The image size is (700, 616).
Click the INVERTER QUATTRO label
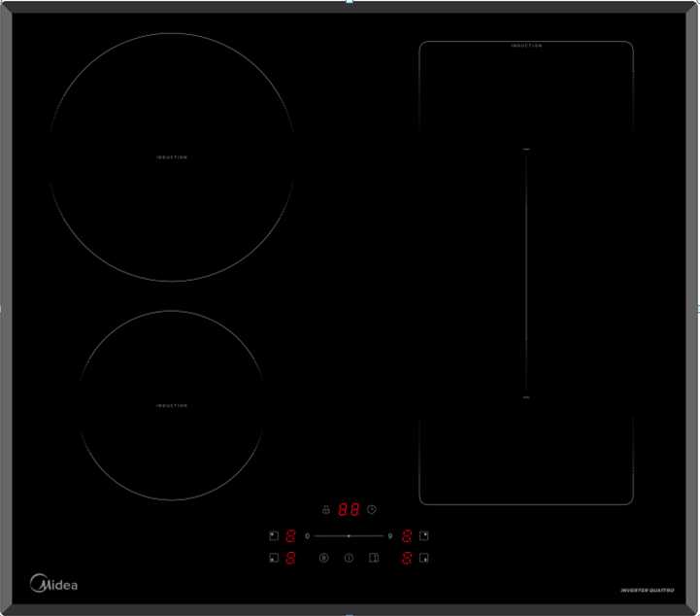pyautogui.click(x=647, y=591)
